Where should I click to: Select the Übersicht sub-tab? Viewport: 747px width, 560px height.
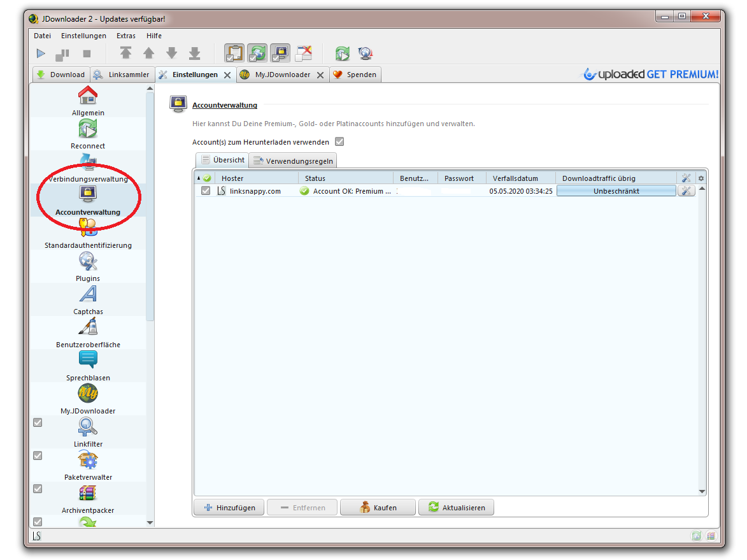[x=222, y=160]
